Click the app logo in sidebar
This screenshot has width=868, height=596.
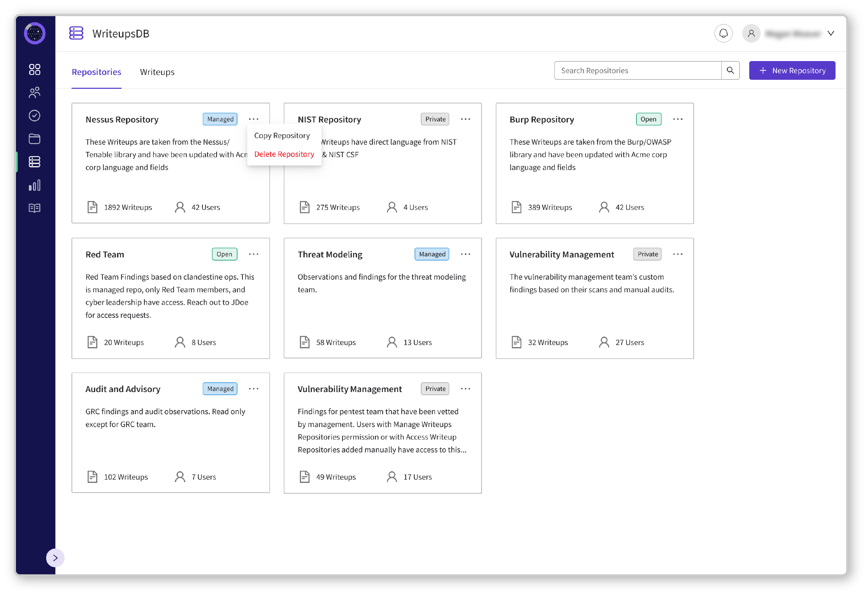pos(35,33)
